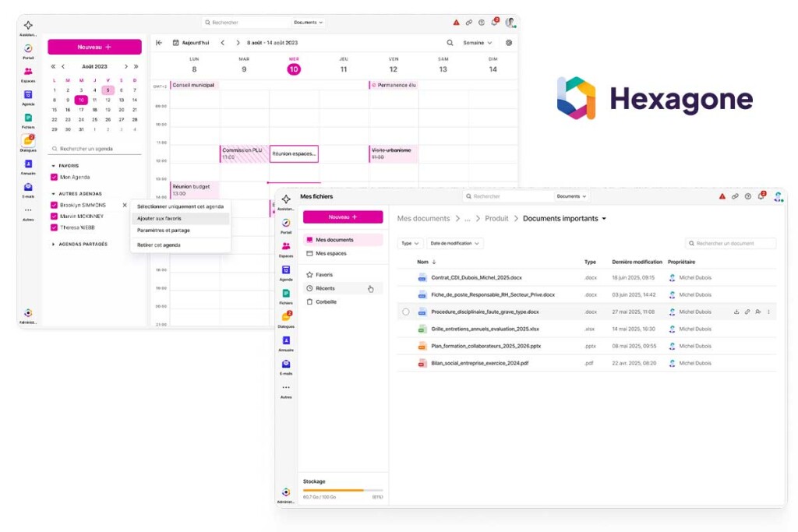798x532 pixels.
Task: Click Assistant icon in files window sidebar
Action: click(x=286, y=199)
